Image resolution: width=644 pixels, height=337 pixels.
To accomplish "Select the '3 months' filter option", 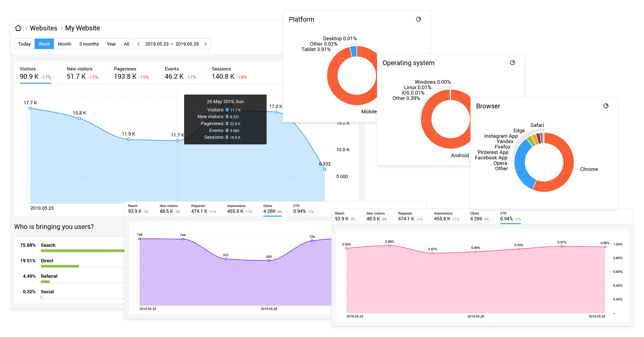I will (x=89, y=44).
